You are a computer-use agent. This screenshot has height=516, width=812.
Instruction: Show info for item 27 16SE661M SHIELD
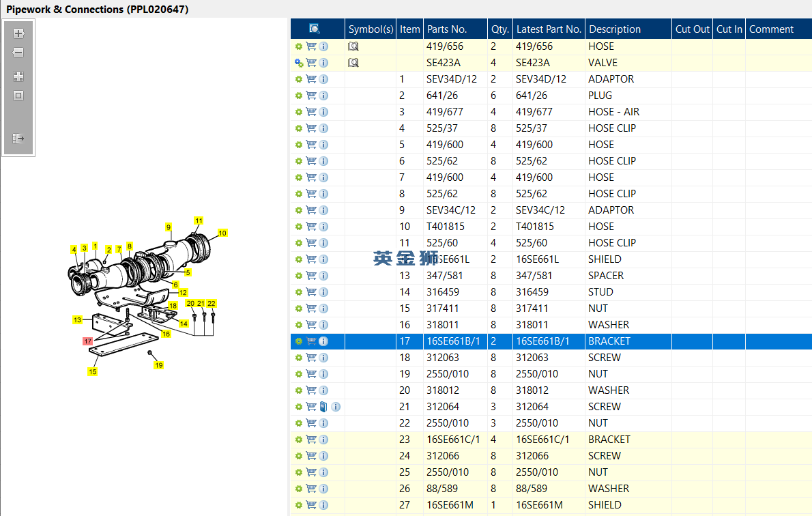coord(323,505)
